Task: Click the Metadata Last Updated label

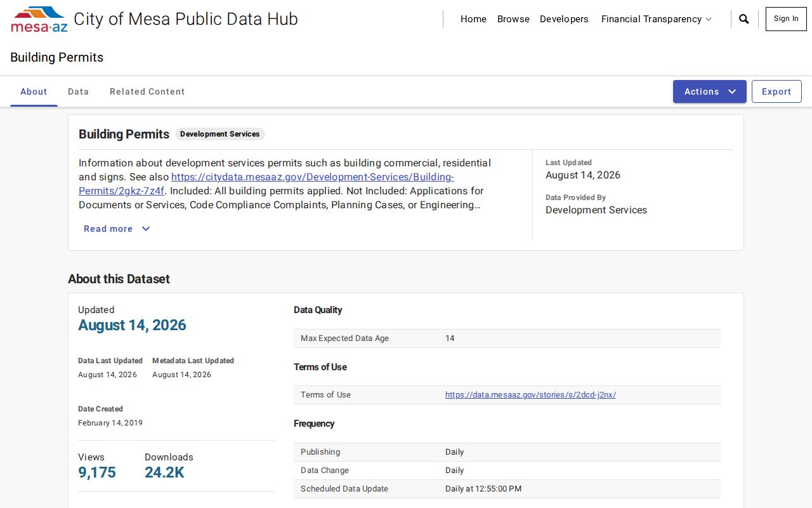Action: pos(193,361)
